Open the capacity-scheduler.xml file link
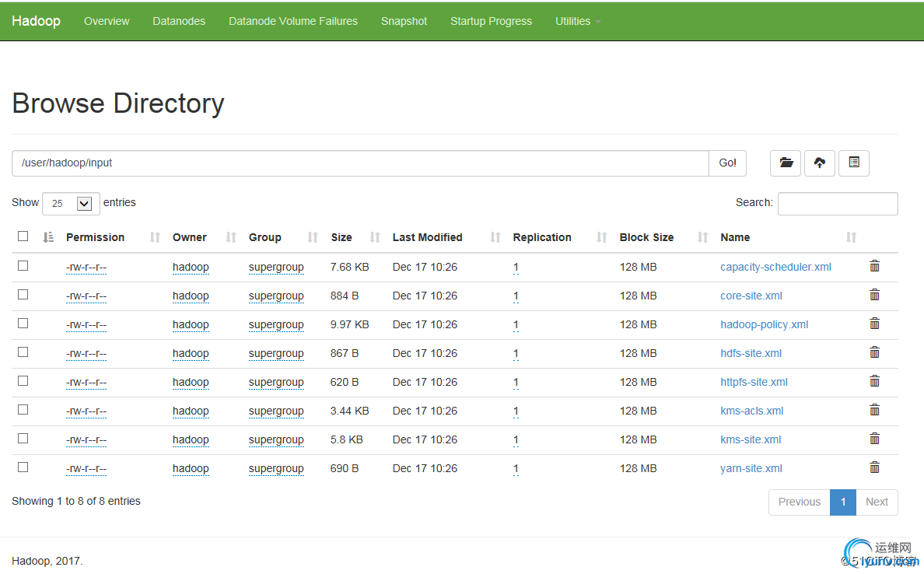This screenshot has height=574, width=924. [x=775, y=267]
